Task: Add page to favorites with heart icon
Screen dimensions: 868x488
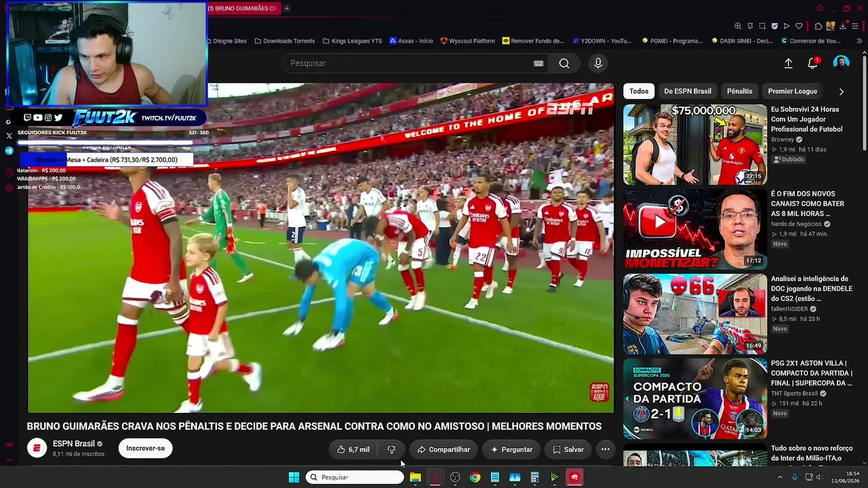Action: (x=799, y=26)
